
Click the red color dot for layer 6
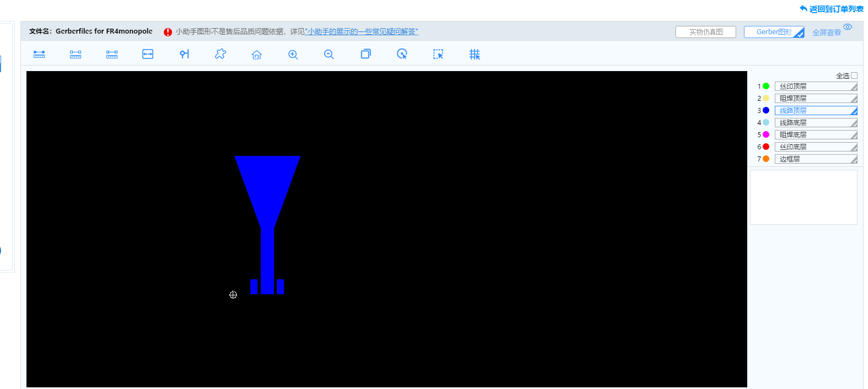point(766,147)
